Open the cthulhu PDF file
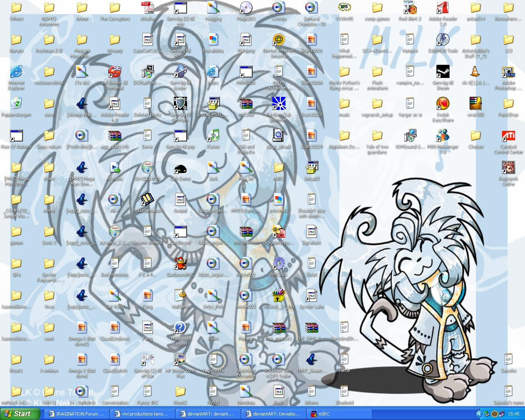This screenshot has height=420, width=525. click(x=147, y=8)
